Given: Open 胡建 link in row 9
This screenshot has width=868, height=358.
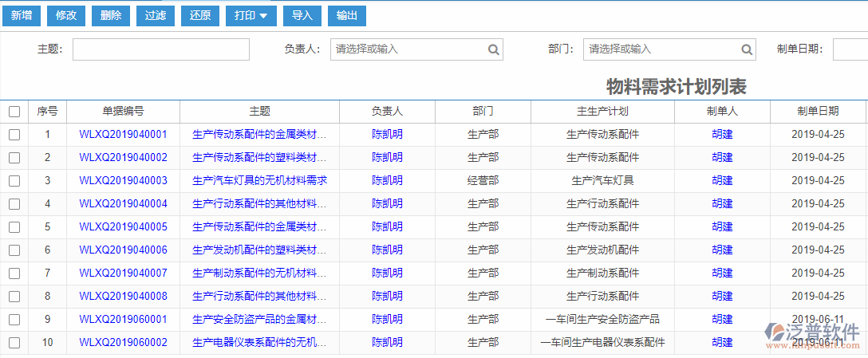Looking at the screenshot, I should pyautogui.click(x=722, y=320).
